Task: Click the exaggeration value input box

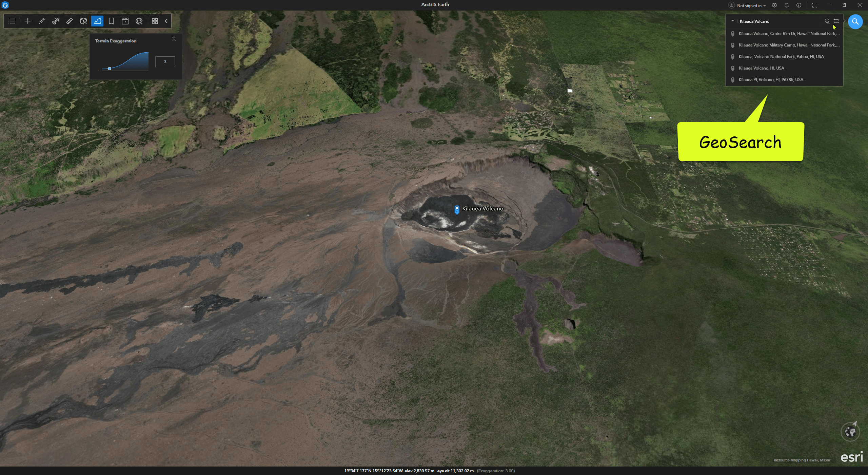Action: click(x=165, y=62)
